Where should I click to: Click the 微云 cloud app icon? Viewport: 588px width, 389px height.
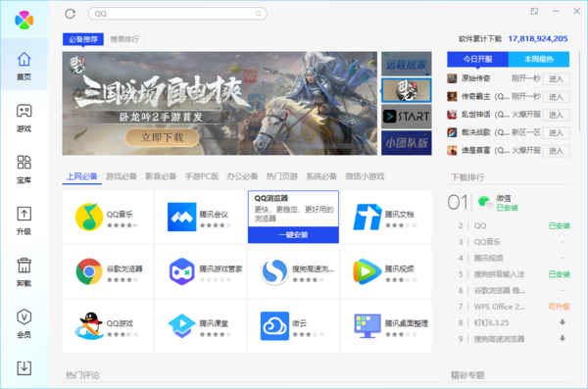(x=274, y=326)
